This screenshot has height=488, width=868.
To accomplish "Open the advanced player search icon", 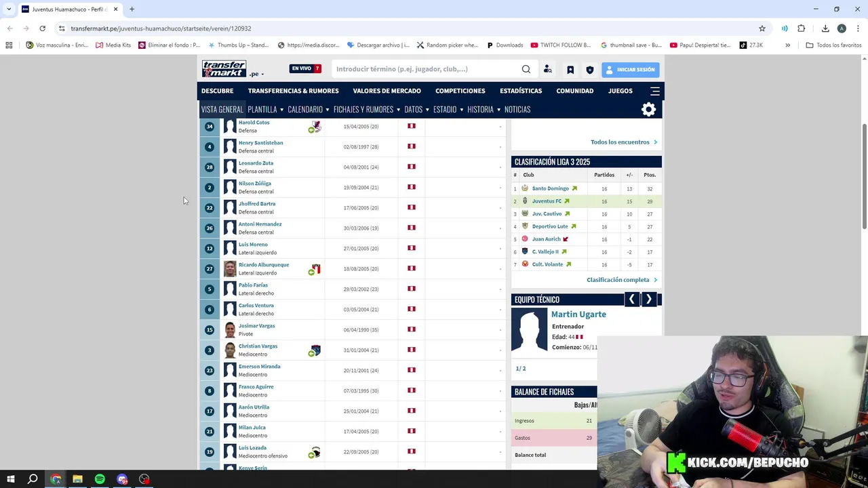I will [x=548, y=69].
